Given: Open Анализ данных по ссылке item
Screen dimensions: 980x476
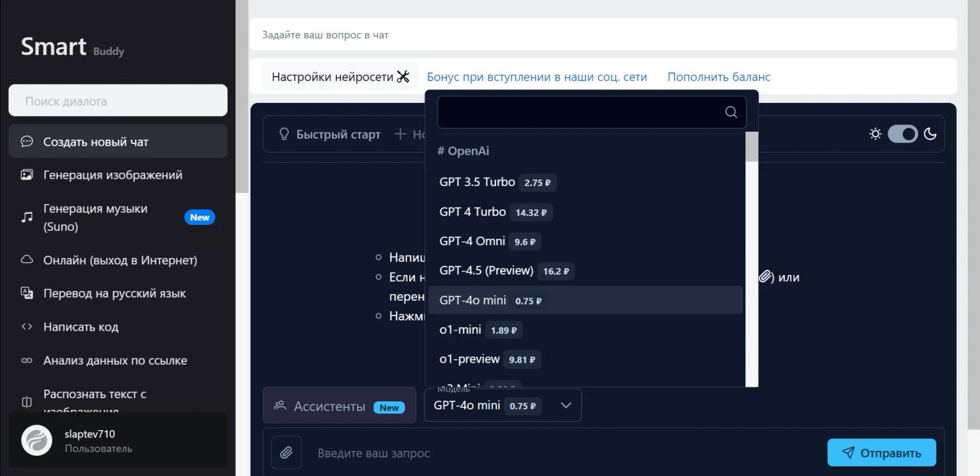Looking at the screenshot, I should 118,360.
